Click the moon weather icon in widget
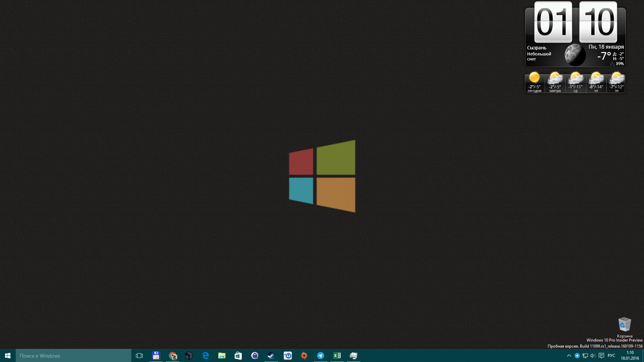Image resolution: width=644 pixels, height=362 pixels. click(575, 55)
